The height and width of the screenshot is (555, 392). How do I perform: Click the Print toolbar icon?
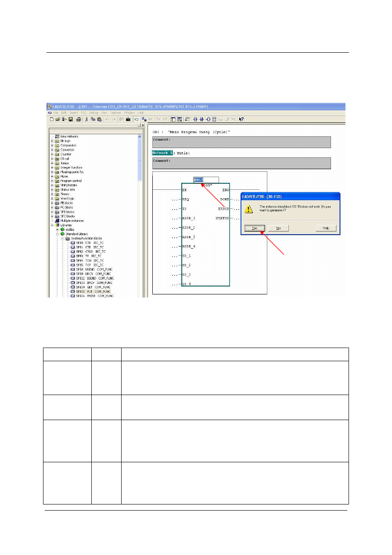click(78, 119)
